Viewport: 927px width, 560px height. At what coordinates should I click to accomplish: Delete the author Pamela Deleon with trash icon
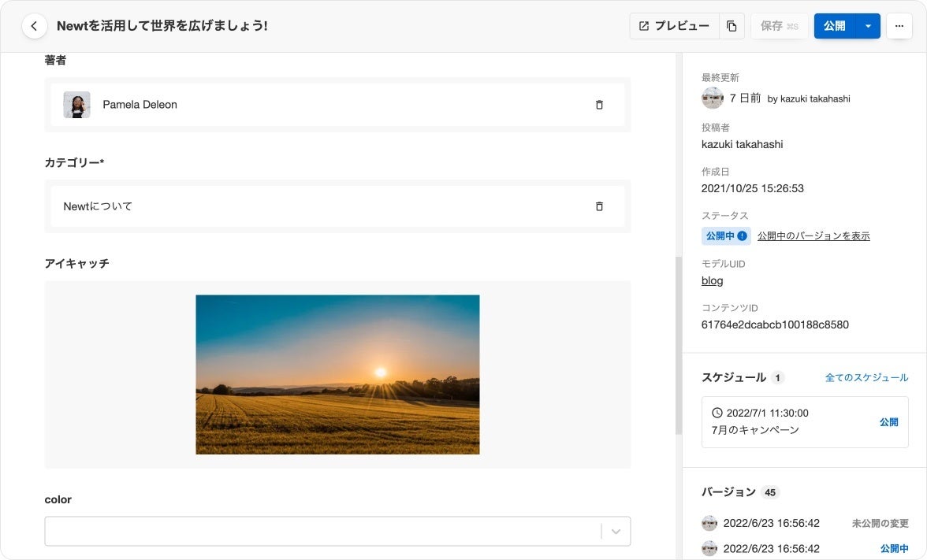click(599, 105)
